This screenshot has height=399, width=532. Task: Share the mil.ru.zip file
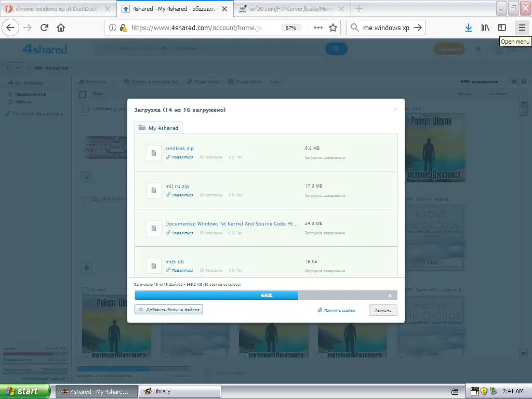pyautogui.click(x=179, y=195)
